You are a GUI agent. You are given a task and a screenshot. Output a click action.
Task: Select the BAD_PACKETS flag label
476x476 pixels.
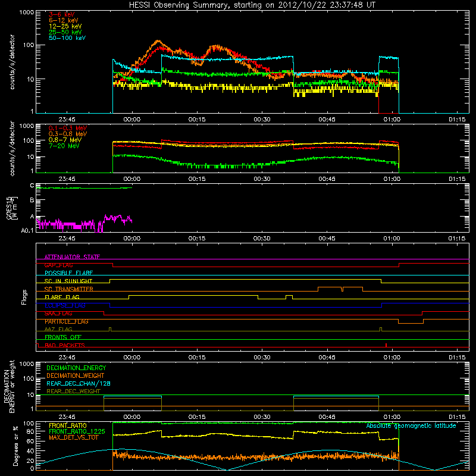tap(65, 345)
